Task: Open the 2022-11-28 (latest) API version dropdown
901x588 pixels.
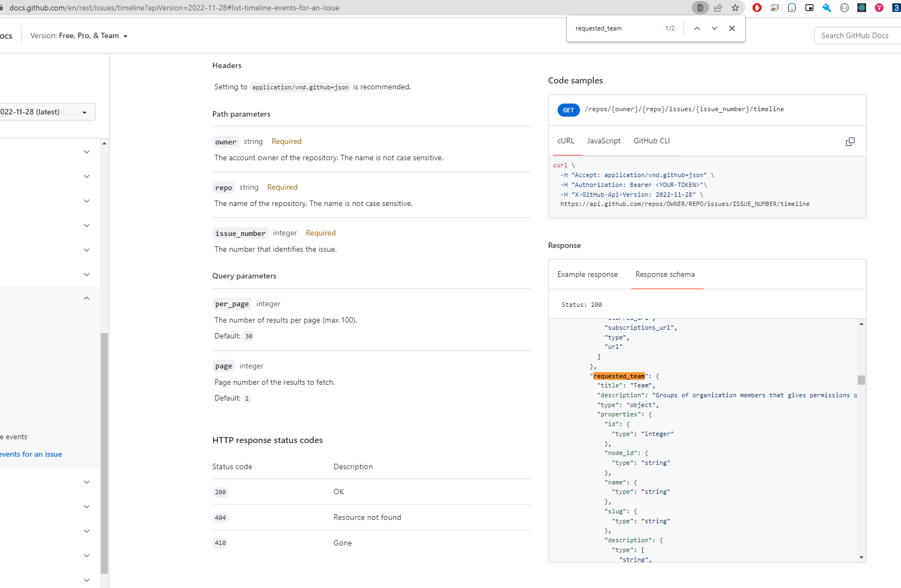Action: (x=47, y=112)
